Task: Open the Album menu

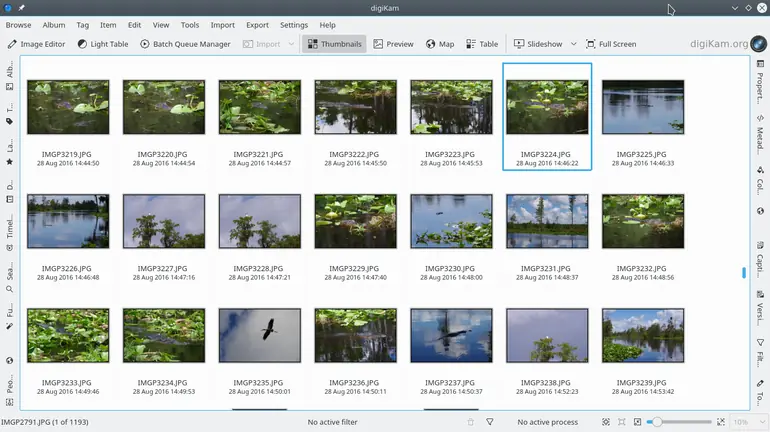Action: point(54,25)
